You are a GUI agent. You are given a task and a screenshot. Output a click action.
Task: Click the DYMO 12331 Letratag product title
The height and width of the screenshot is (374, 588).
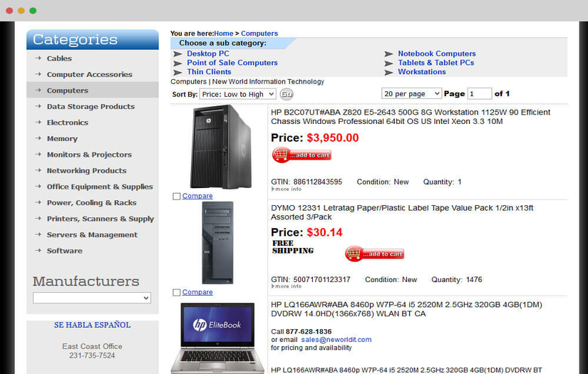(402, 212)
